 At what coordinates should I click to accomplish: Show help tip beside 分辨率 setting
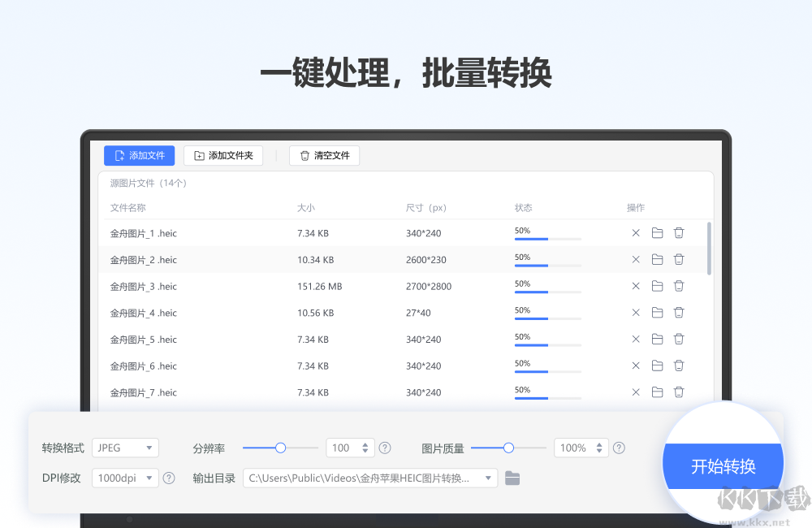385,448
